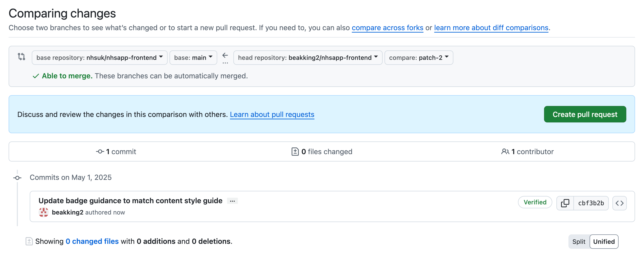Open the compare: patch-2 dropdown
Viewport: 644px width, 262px height.
(x=419, y=57)
